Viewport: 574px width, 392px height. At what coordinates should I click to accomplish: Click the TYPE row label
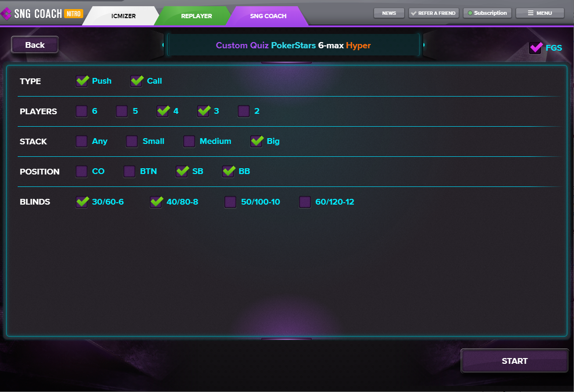click(x=30, y=81)
